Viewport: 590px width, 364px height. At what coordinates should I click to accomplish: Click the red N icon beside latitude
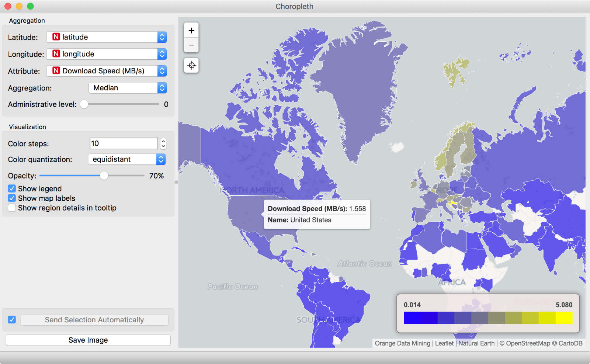56,37
